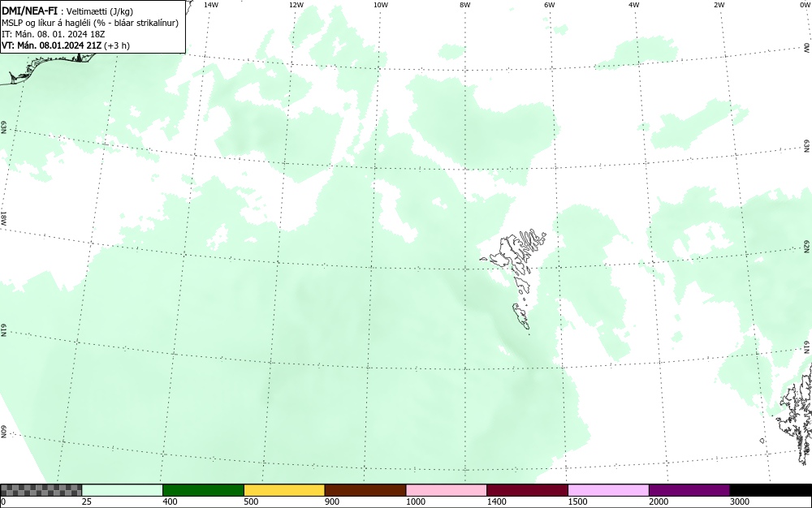
Task: Click the "2W" longitude label
Action: coord(719,5)
